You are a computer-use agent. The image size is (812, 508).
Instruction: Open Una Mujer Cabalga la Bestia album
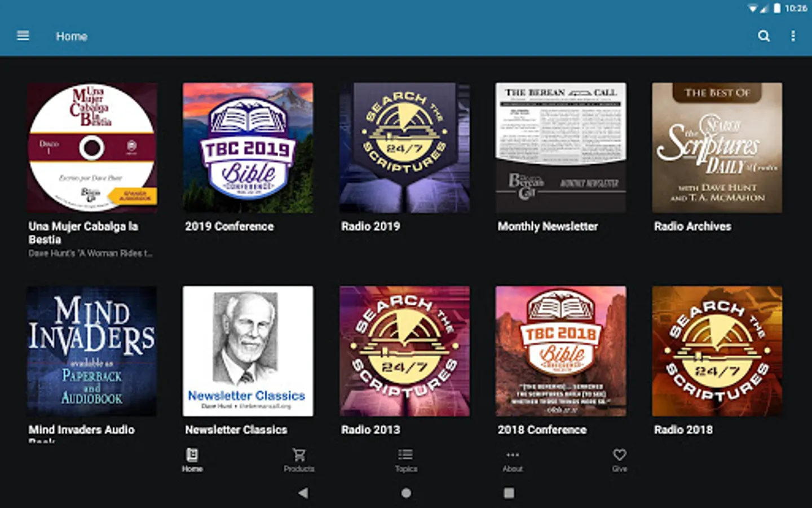[x=92, y=148]
